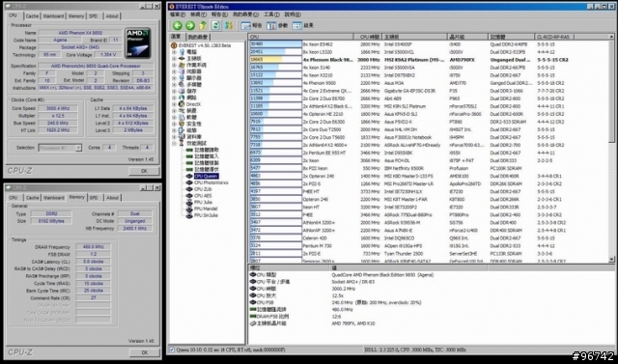Click the 30480 top result bar
The height and width of the screenshot is (364, 618).
coord(275,44)
